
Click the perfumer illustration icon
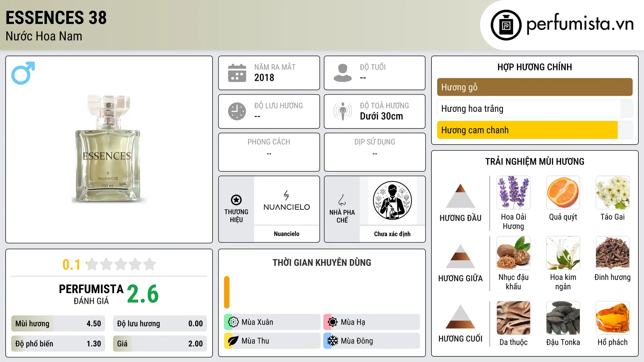pos(392,200)
